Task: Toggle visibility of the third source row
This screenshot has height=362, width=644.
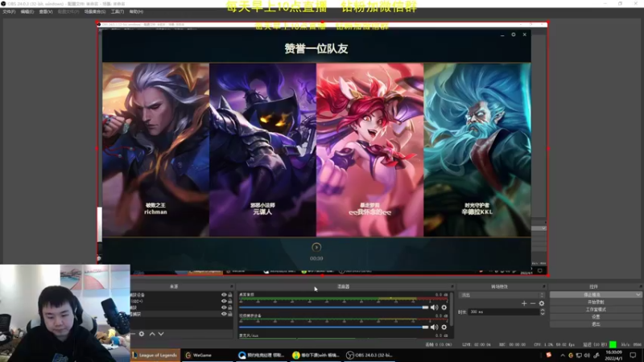Action: tap(224, 307)
